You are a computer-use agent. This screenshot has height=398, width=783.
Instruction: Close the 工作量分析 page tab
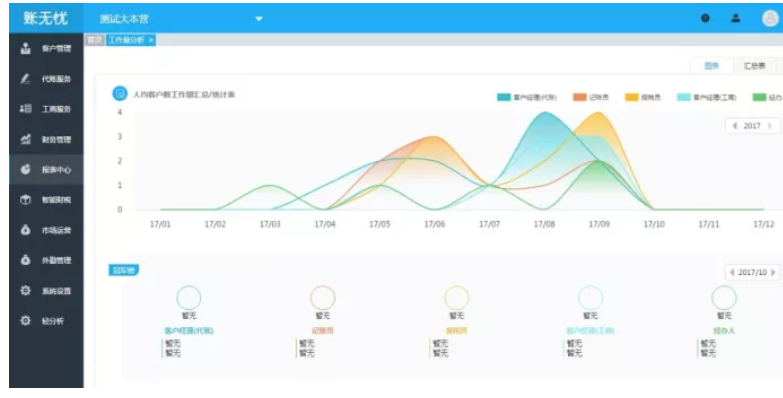coord(151,40)
